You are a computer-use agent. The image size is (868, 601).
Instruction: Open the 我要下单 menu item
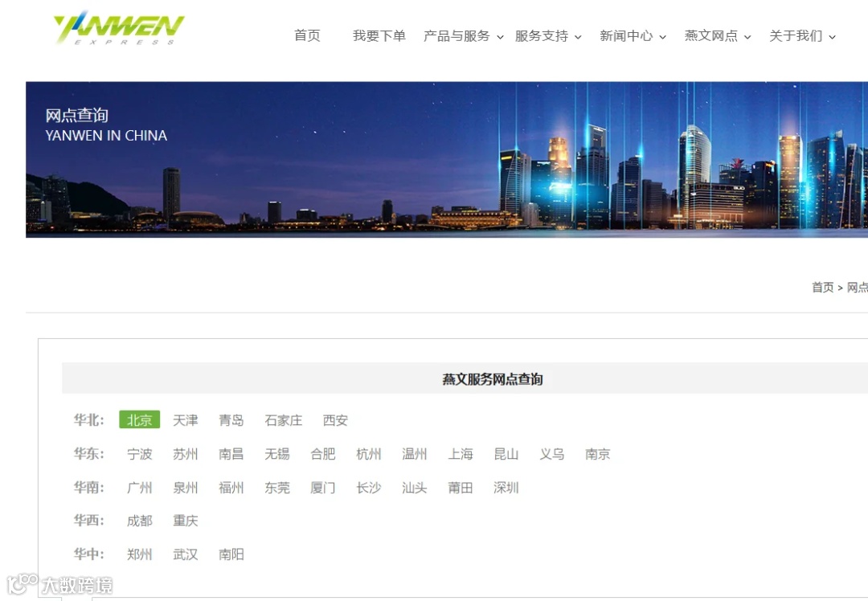coord(379,36)
